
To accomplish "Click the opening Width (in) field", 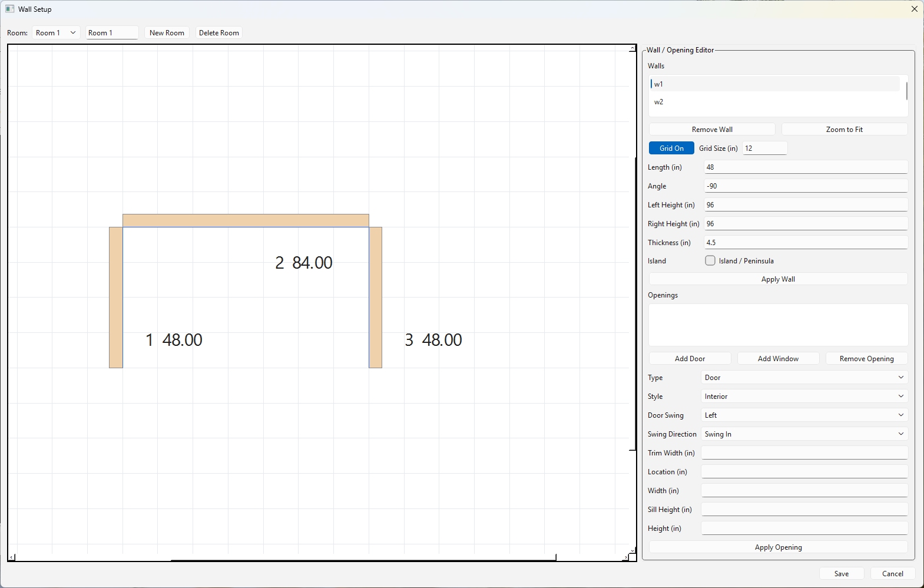I will click(804, 491).
